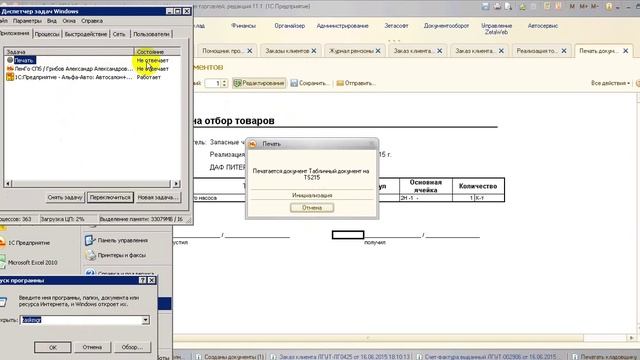
Task: Open the Автосервис section
Action: pos(542,26)
